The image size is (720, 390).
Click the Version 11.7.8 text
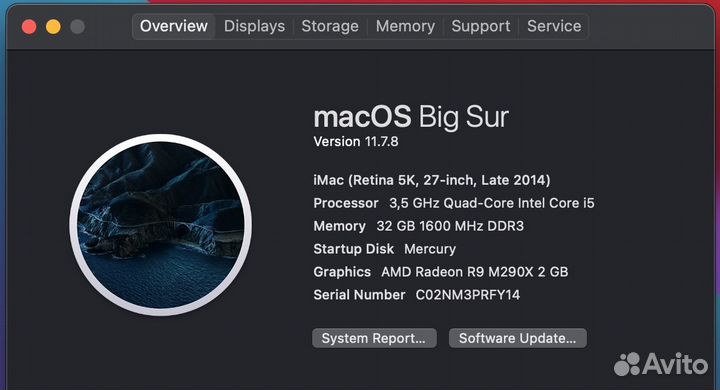coord(356,141)
